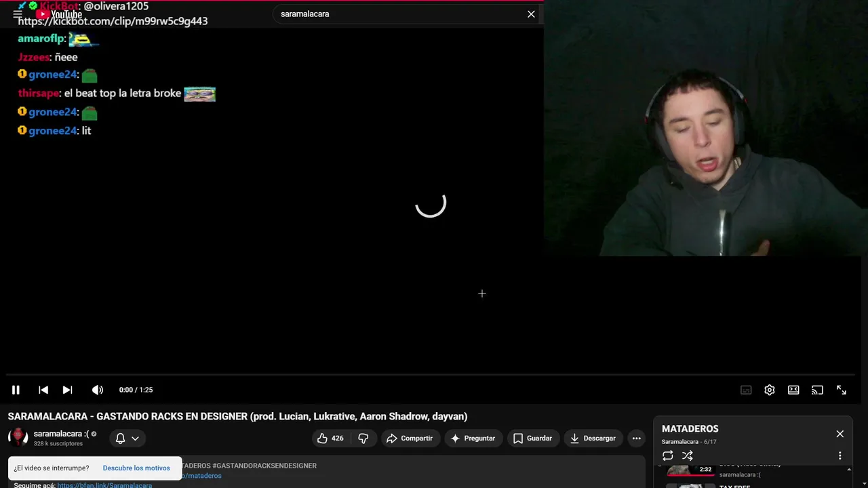Open notification bell dropdown for channel
Screen dimensions: 868x488
coord(127,439)
